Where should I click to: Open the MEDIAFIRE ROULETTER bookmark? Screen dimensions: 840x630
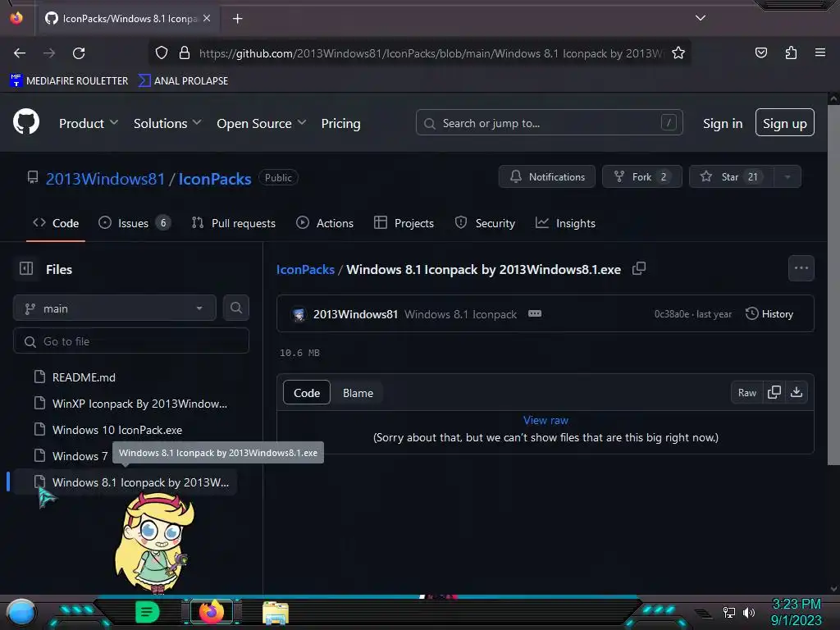[x=69, y=81]
